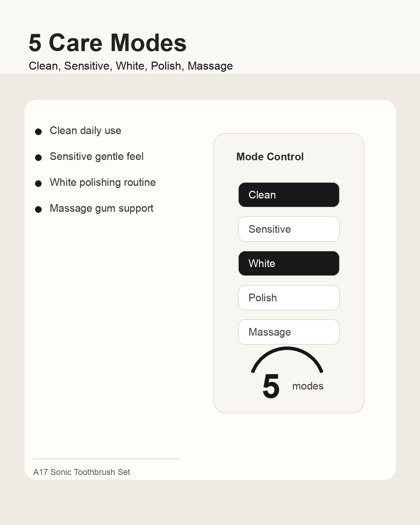Click the 'White polishing routine' text
This screenshot has width=420, height=525.
click(103, 182)
